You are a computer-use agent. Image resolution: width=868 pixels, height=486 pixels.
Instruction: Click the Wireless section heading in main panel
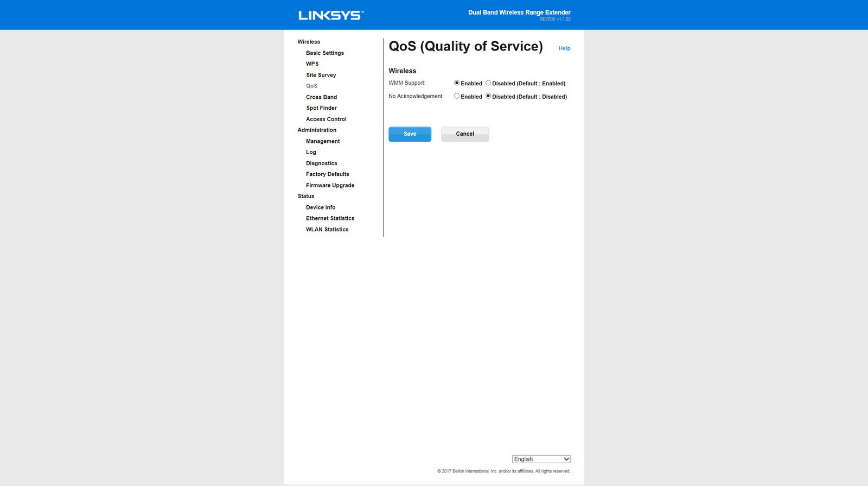point(403,71)
